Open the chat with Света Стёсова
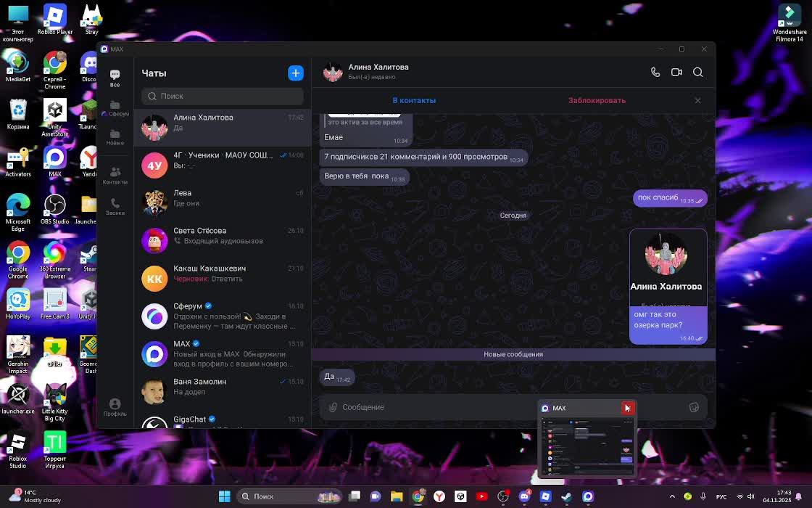Image resolution: width=812 pixels, height=508 pixels. (223, 240)
